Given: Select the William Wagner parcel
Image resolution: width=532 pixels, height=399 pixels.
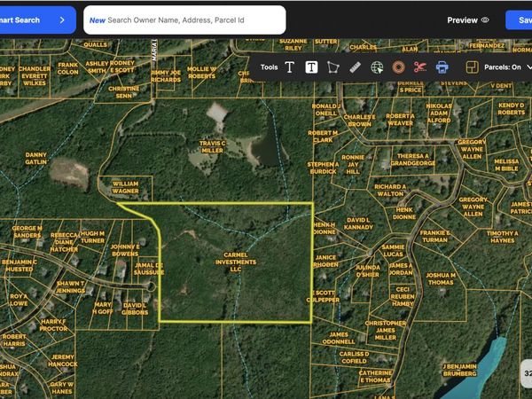Looking at the screenshot, I should pyautogui.click(x=125, y=187).
